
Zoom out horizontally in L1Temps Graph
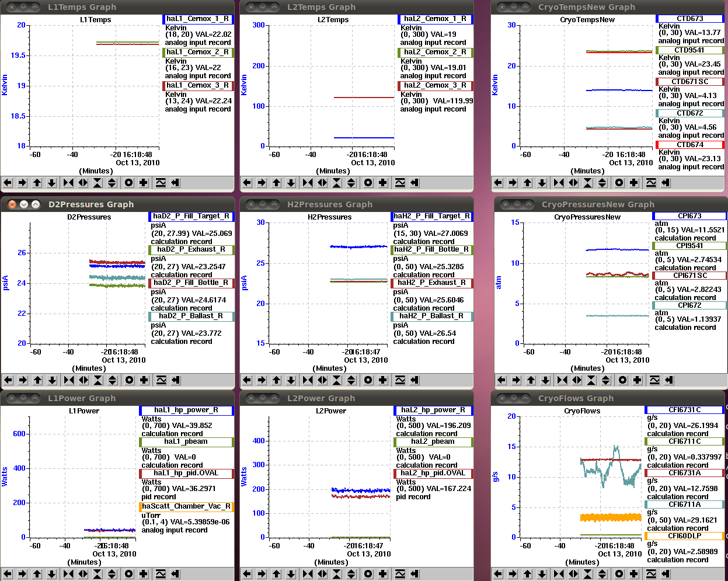click(x=83, y=183)
